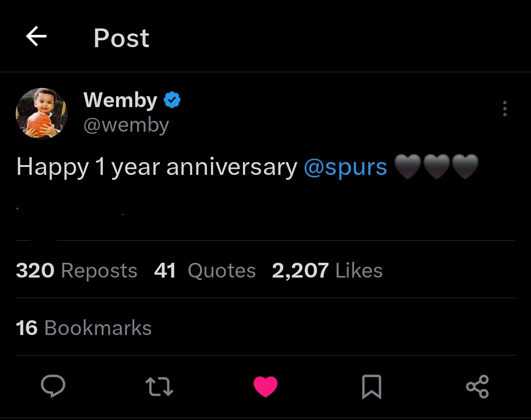Click the Post header title
This screenshot has width=531, height=420.
point(121,38)
